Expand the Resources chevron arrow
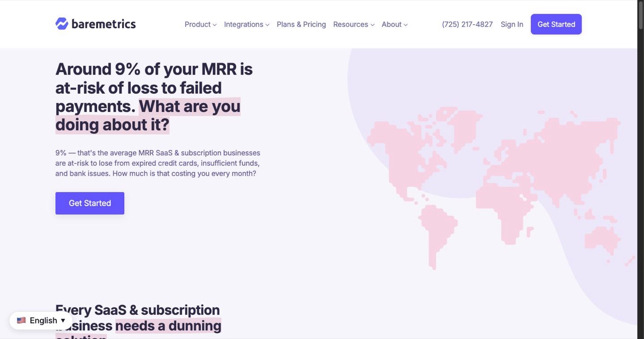 (x=372, y=25)
